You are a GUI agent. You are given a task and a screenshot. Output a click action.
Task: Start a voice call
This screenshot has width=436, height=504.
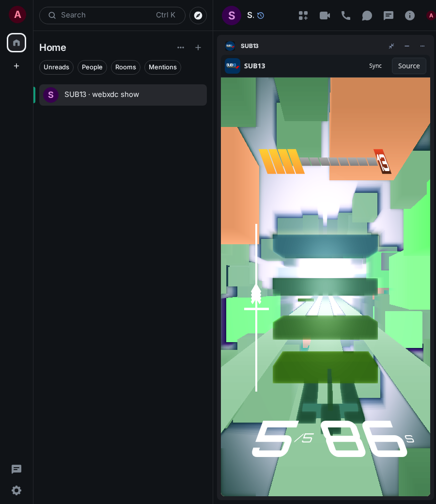(346, 16)
